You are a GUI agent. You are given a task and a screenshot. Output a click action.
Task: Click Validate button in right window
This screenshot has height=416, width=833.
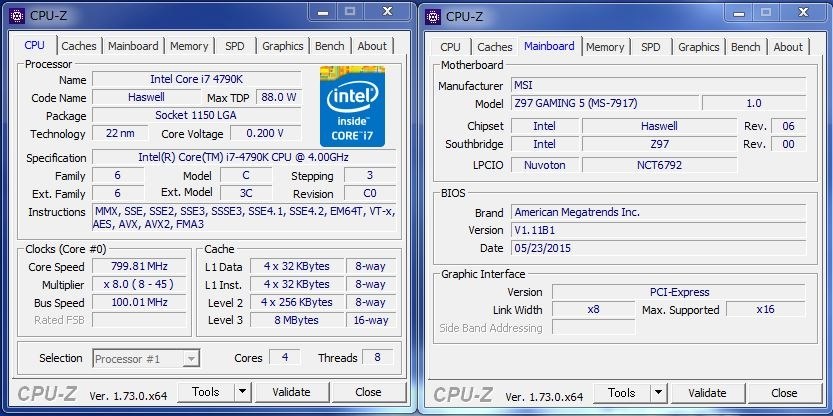point(707,393)
